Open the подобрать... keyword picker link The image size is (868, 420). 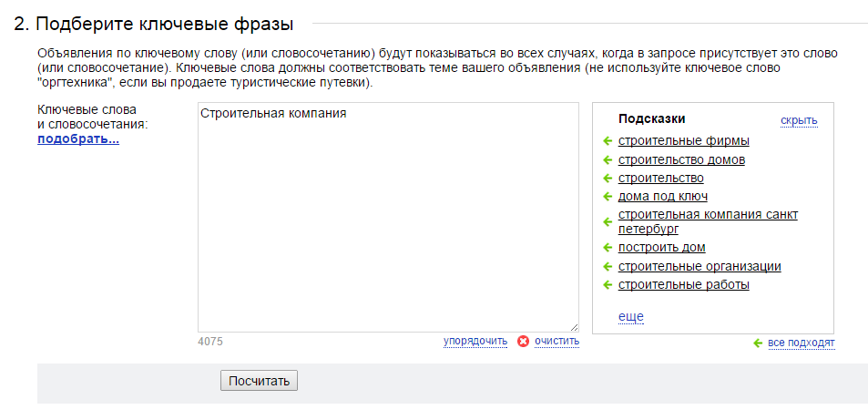pyautogui.click(x=78, y=139)
